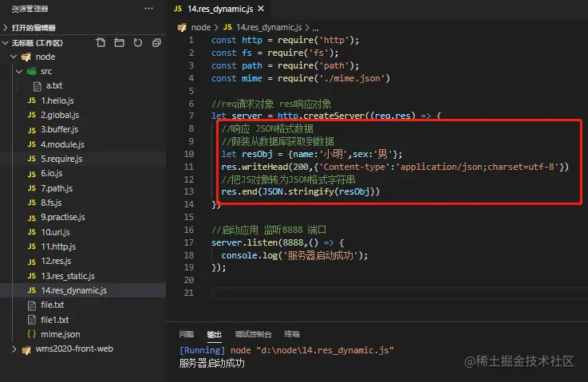
Task: Select the 14.res_dynamic.js editor tab
Action: coord(219,9)
